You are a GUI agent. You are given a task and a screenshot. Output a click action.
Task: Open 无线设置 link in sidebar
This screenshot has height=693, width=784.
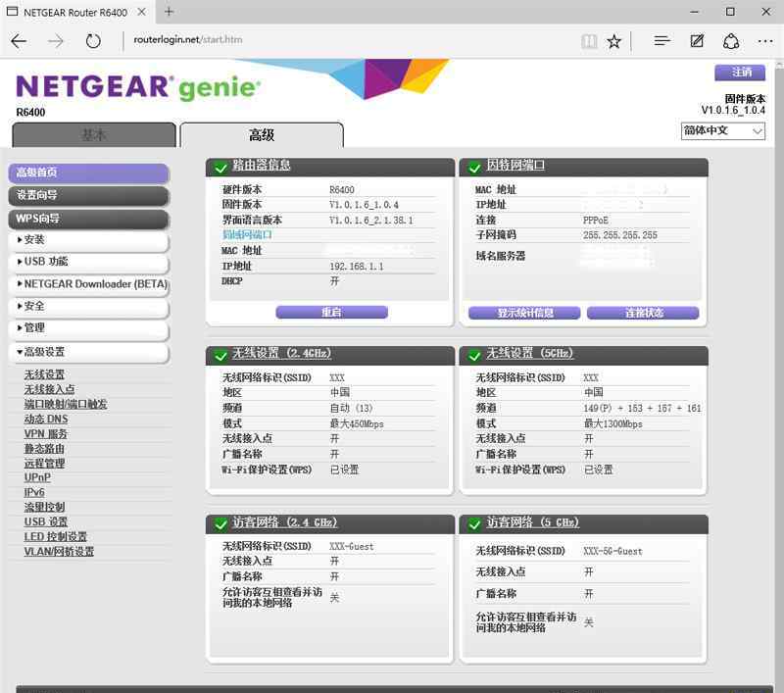tap(44, 374)
